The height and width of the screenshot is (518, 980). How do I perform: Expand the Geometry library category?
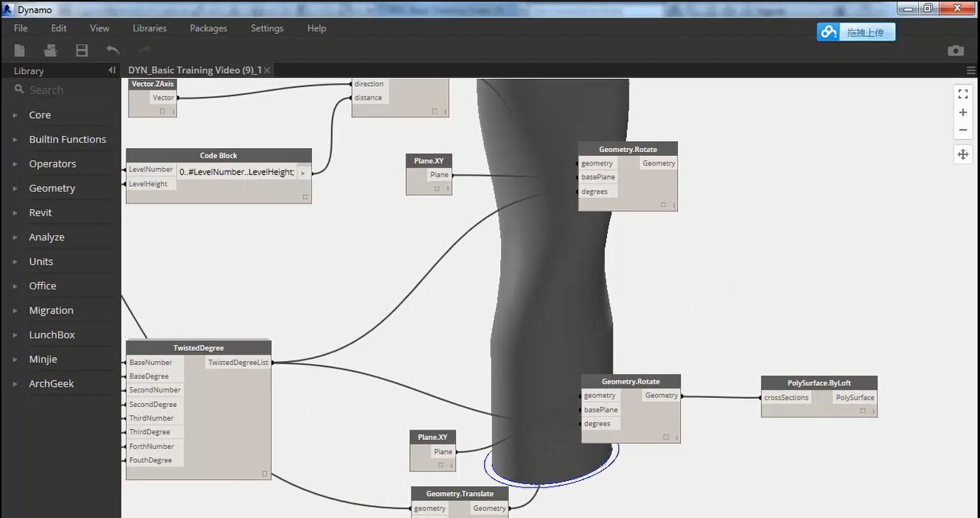pos(52,188)
